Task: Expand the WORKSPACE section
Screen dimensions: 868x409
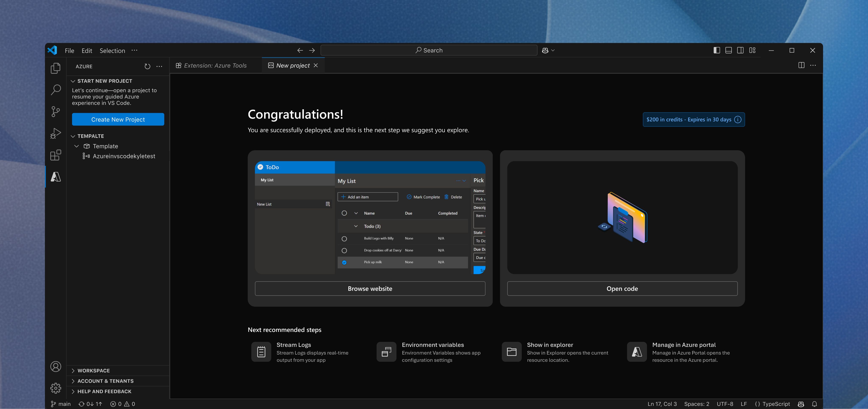Action: tap(73, 371)
